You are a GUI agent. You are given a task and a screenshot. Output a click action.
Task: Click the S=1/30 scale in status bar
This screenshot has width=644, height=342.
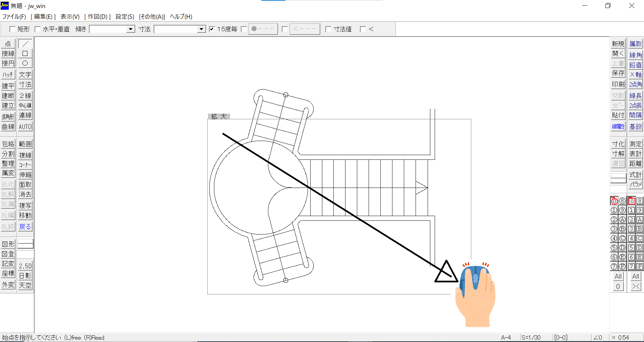pos(531,337)
